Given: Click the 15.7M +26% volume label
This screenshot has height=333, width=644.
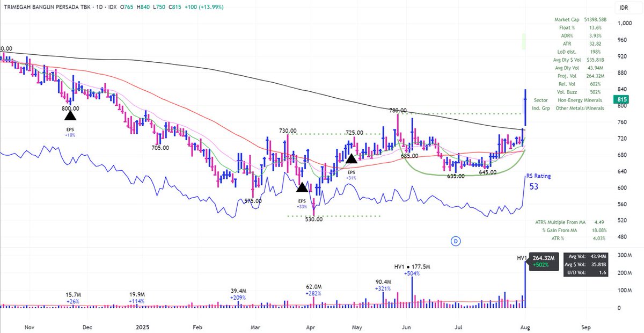Looking at the screenshot, I should (72, 298).
